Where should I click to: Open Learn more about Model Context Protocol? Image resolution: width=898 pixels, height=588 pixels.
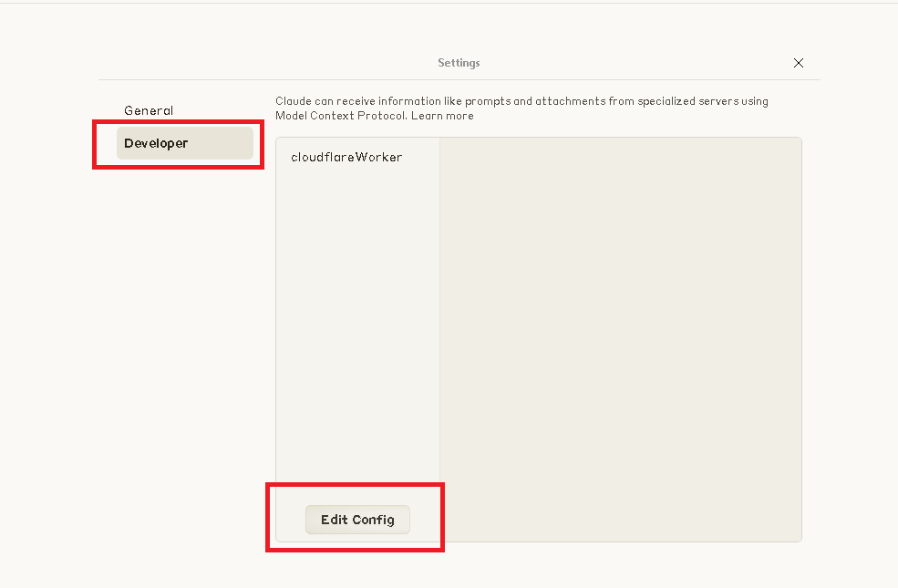(x=442, y=116)
